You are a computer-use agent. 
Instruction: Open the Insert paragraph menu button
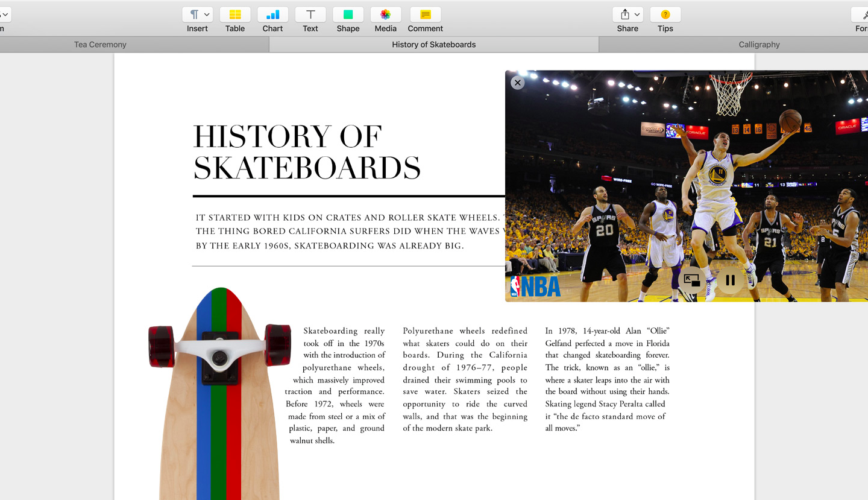197,14
